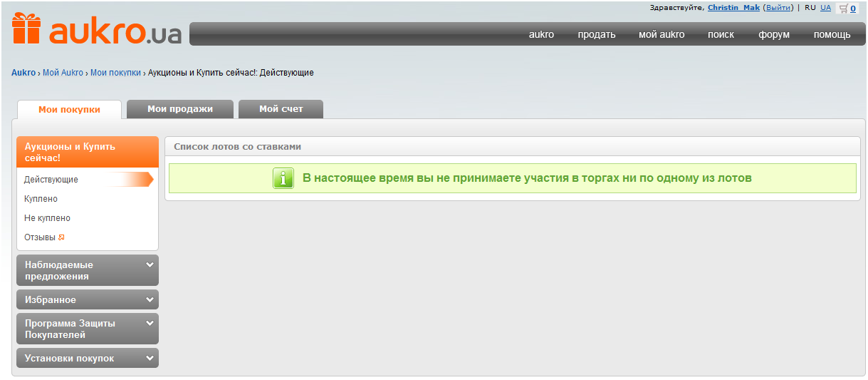Open поиск in the top navigation
This screenshot has height=380, width=868.
click(721, 34)
